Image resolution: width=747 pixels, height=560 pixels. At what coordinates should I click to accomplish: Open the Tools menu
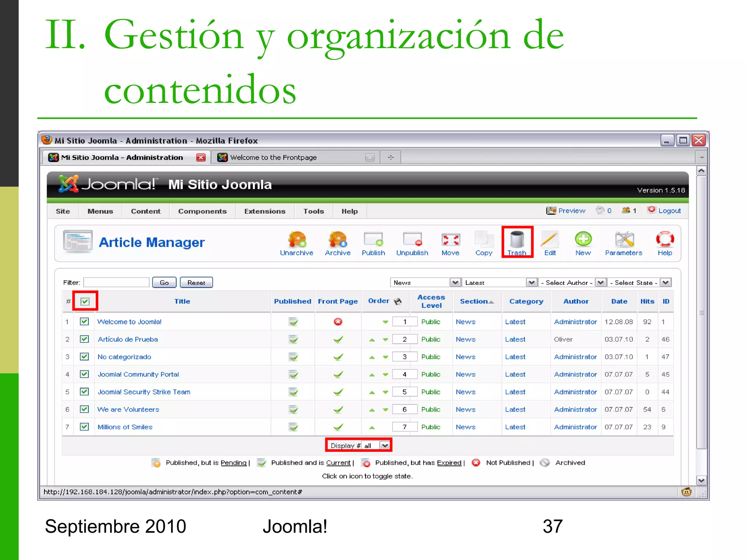[x=314, y=211]
